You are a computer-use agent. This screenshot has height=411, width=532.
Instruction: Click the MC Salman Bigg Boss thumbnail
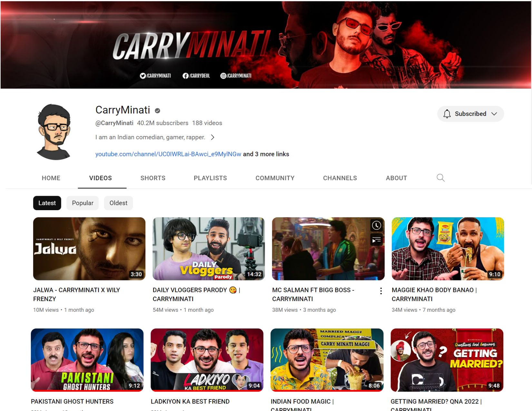click(x=328, y=249)
